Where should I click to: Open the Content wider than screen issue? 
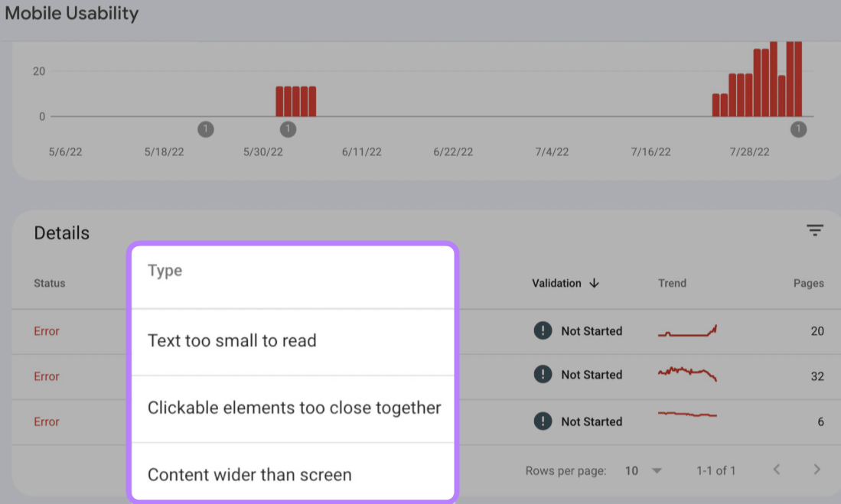pos(249,474)
